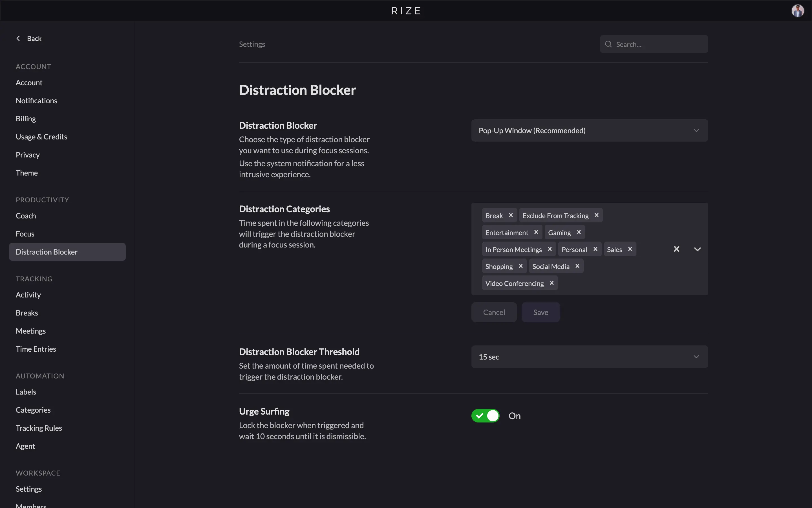Remove the Social Media tag

click(x=577, y=266)
